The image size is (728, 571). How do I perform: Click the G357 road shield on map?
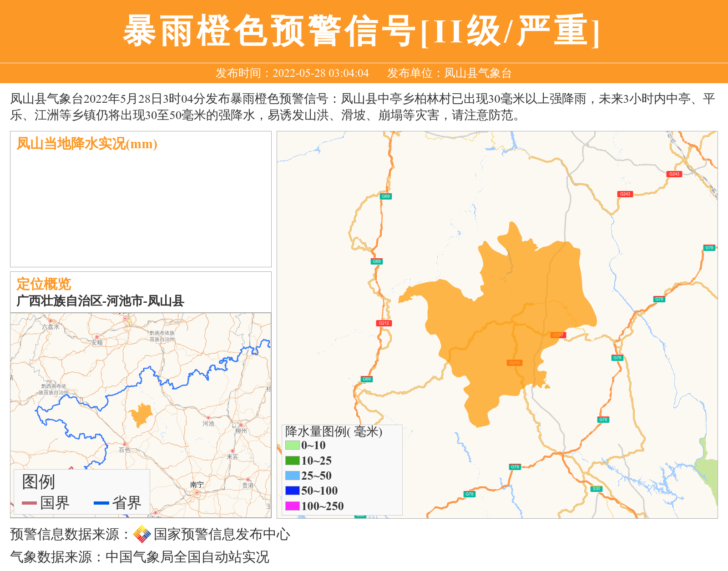[x=558, y=335]
